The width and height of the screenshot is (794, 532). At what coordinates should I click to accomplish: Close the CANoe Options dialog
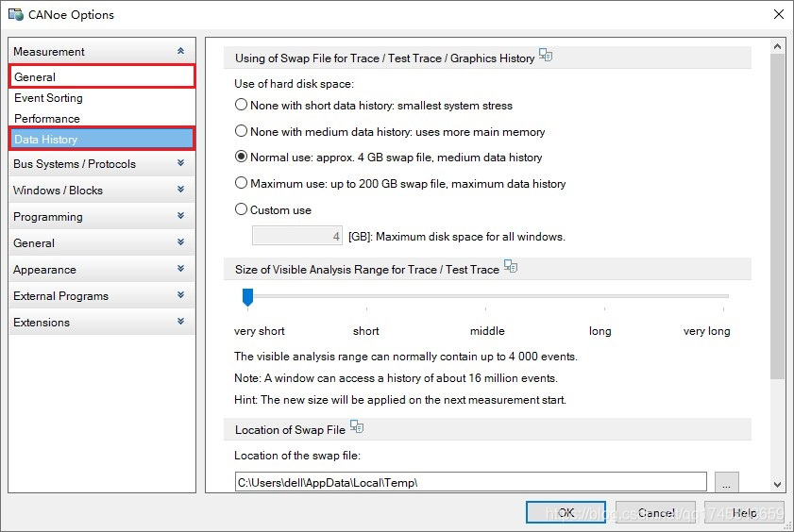(779, 14)
